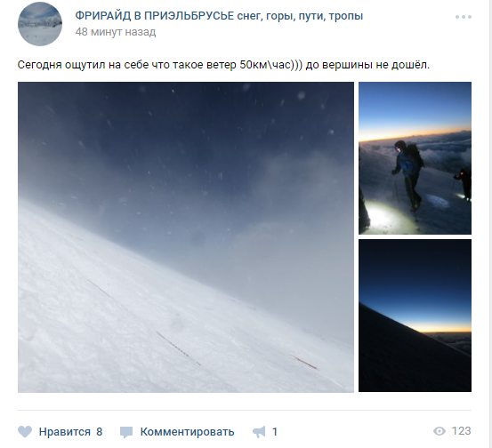This screenshot has width=492, height=448.
Task: Click the likes count 8
Action: (x=99, y=432)
